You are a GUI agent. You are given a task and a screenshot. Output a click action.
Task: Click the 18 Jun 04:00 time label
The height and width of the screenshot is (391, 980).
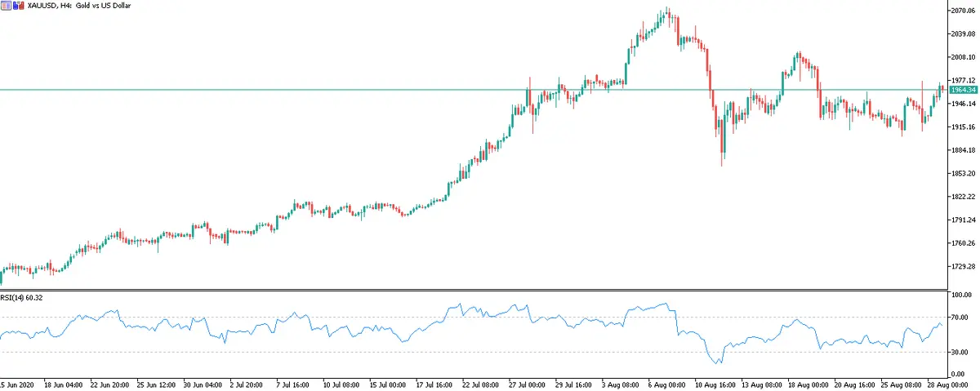pos(60,383)
